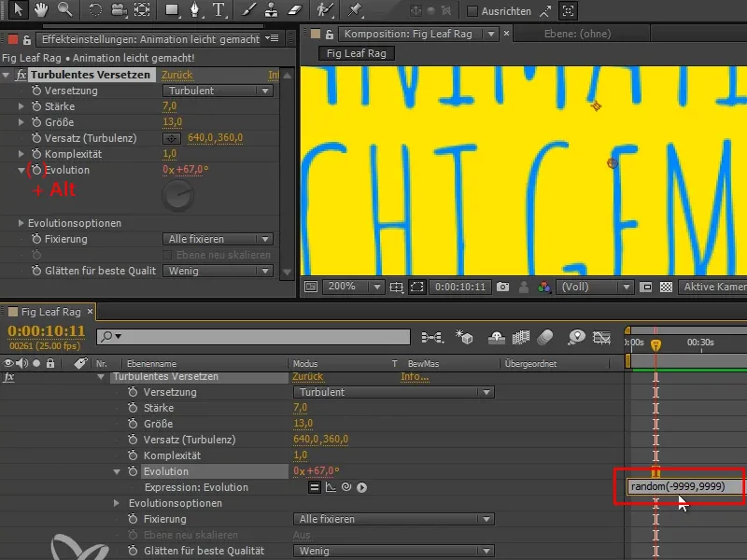Open the (Voll) resolution dropdown

(x=595, y=287)
